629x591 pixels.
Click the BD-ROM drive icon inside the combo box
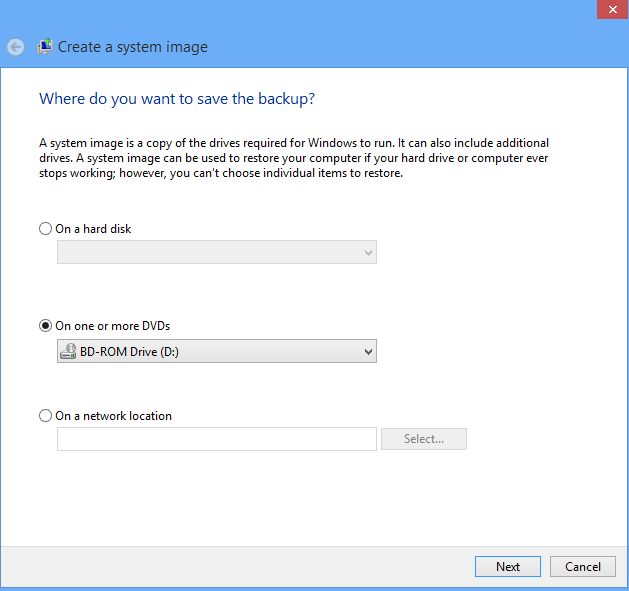point(68,351)
